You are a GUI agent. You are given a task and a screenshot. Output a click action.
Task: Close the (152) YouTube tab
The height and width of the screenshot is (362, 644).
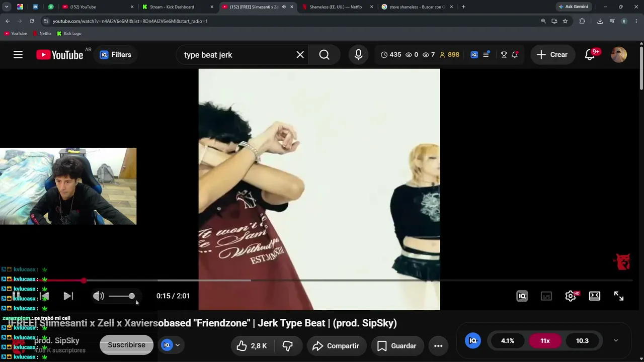tap(132, 7)
